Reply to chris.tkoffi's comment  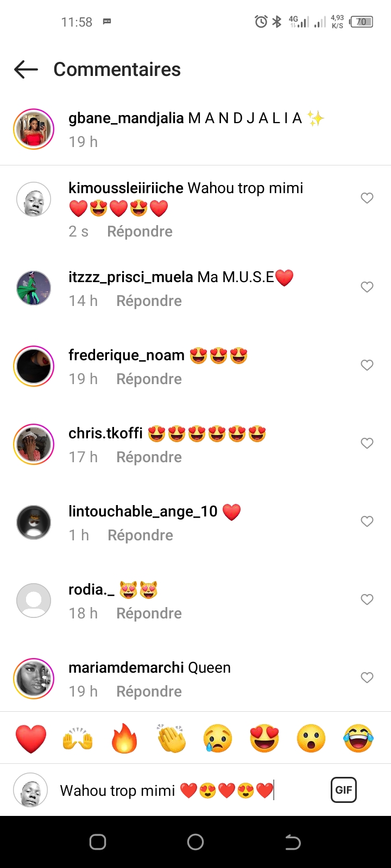pos(149,457)
